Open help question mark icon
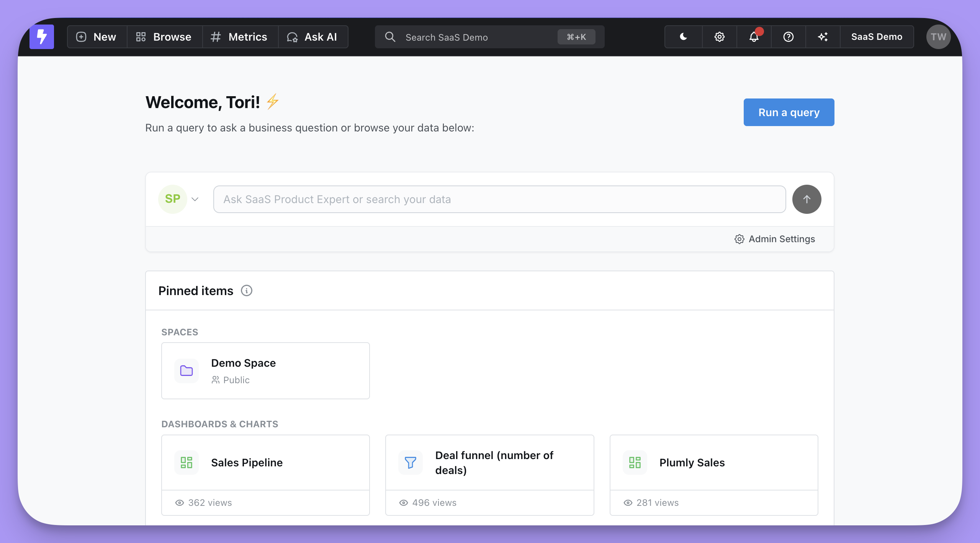980x543 pixels. (788, 37)
